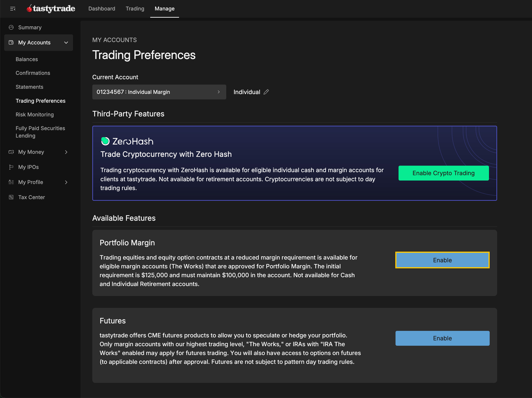Expand the My Profile submenu arrow

pos(66,182)
